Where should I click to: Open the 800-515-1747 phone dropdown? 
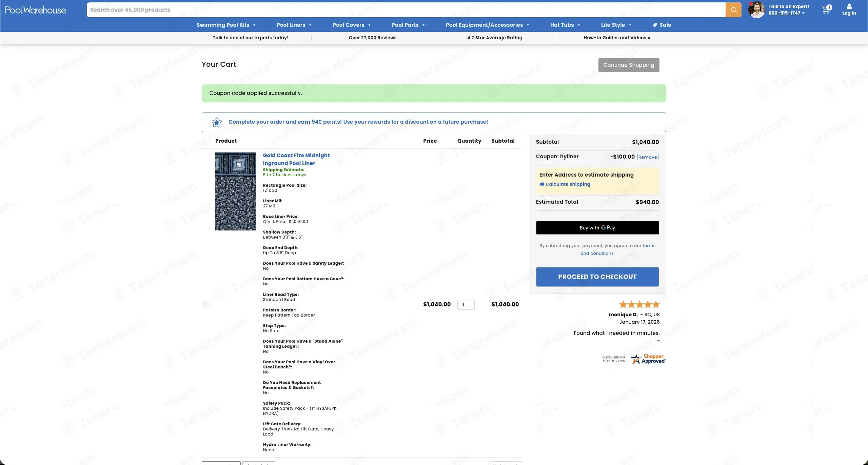[x=786, y=13]
